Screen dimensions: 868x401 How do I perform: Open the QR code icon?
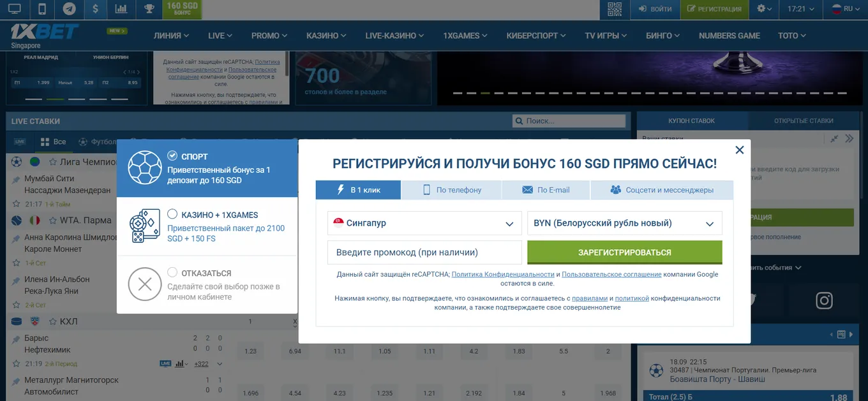[614, 9]
